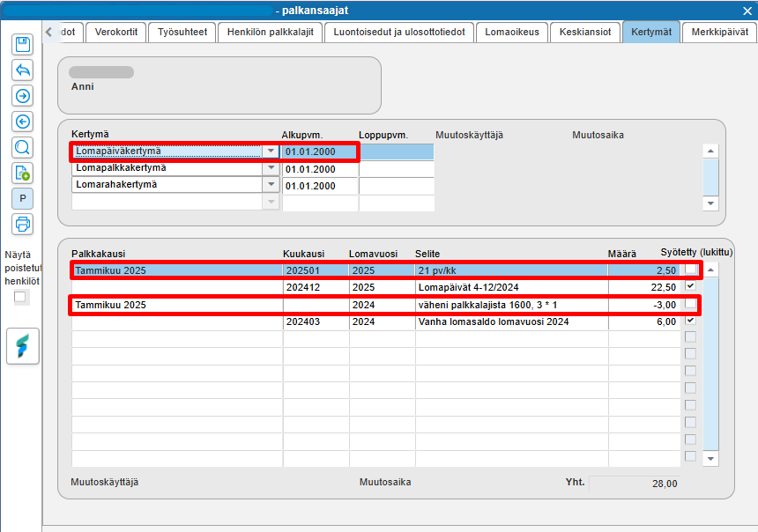The width and height of the screenshot is (758, 532).
Task: Select Lomarahakertymä text in Kertymä list
Action: tap(116, 184)
